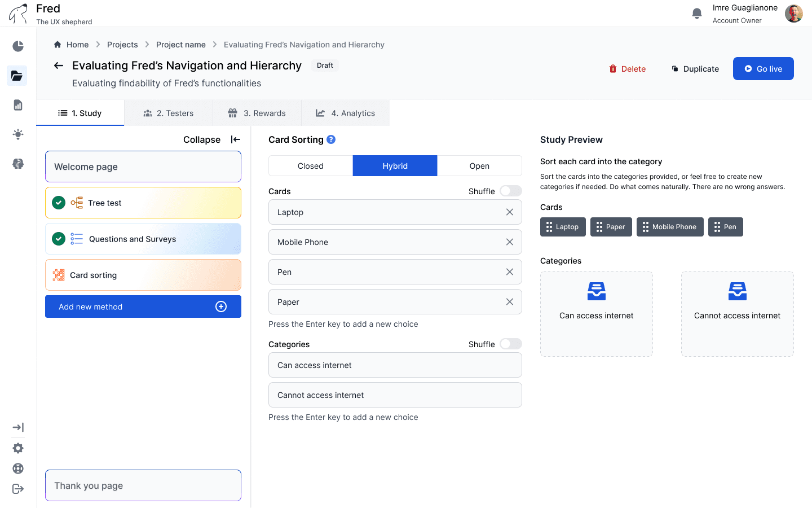Click the Laptop card chip in preview

point(563,227)
